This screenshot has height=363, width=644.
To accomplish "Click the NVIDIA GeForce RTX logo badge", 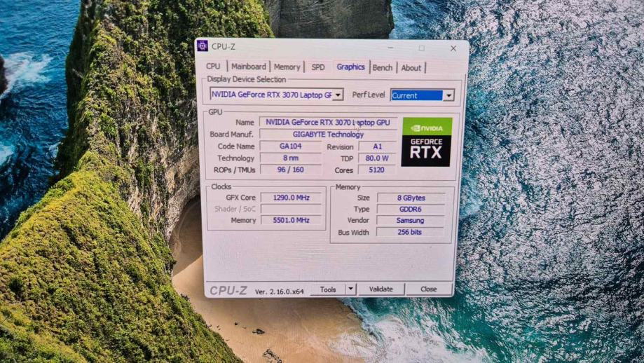I will (426, 142).
